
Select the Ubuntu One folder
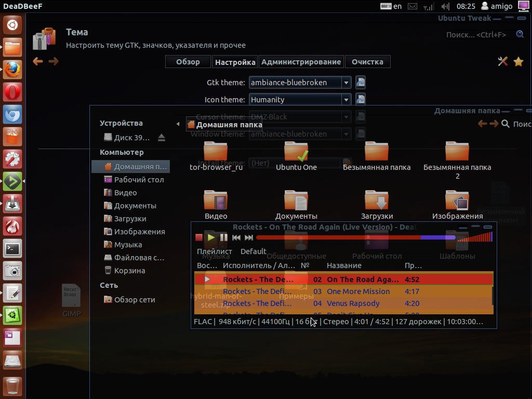pyautogui.click(x=296, y=156)
